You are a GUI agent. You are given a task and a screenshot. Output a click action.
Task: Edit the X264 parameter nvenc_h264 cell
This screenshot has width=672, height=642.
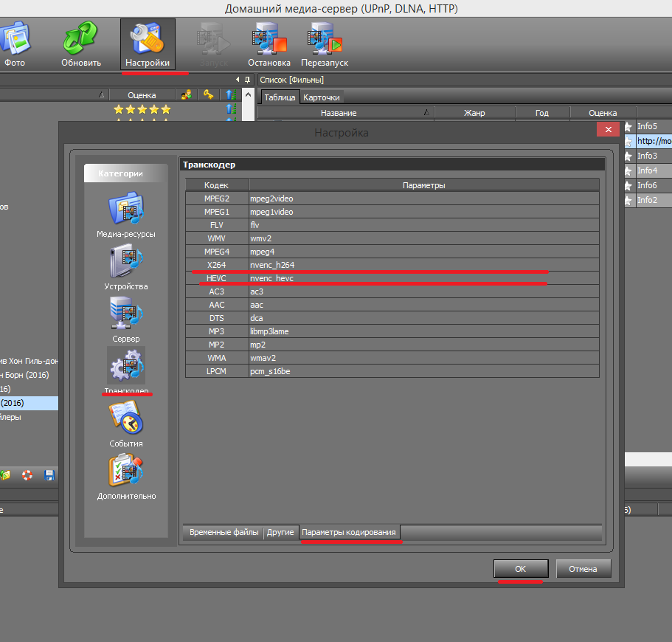click(423, 265)
